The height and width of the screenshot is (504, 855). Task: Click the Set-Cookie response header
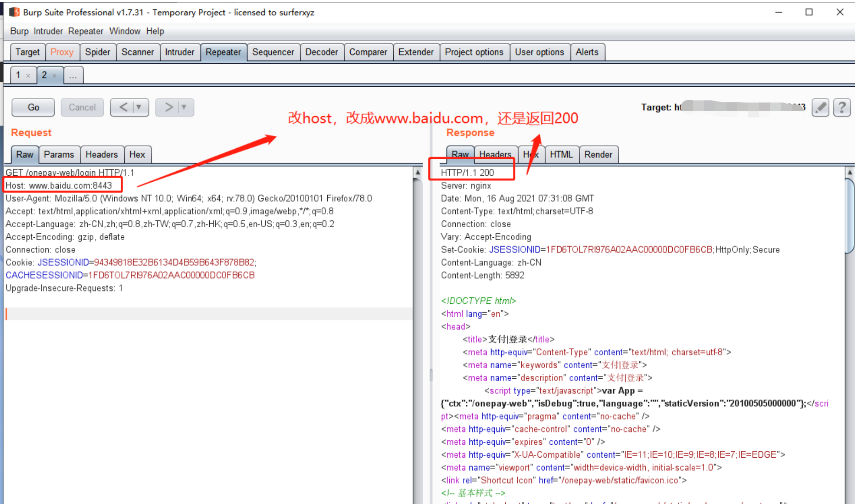pyautogui.click(x=610, y=250)
